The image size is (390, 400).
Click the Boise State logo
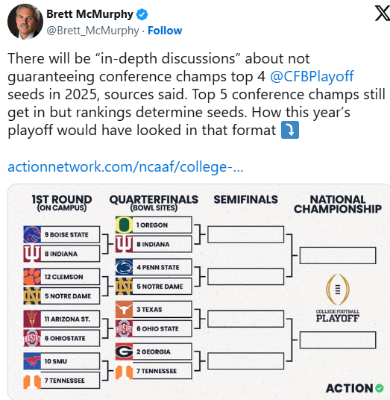click(32, 234)
